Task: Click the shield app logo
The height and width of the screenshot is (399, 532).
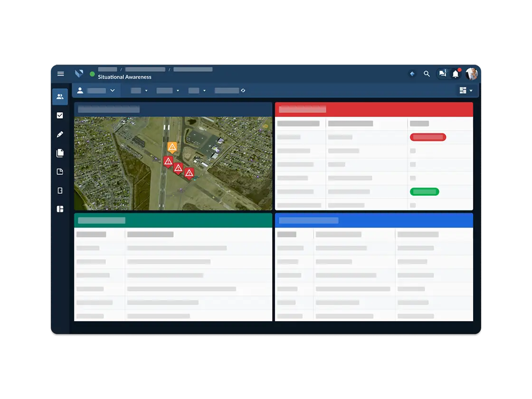Action: [79, 73]
